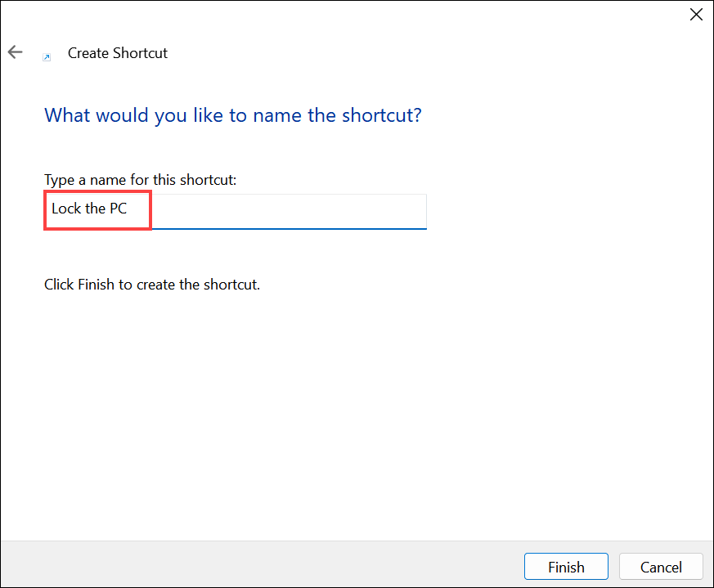Click the back arrow icon
Viewport: 714px width, 588px height.
pos(15,52)
